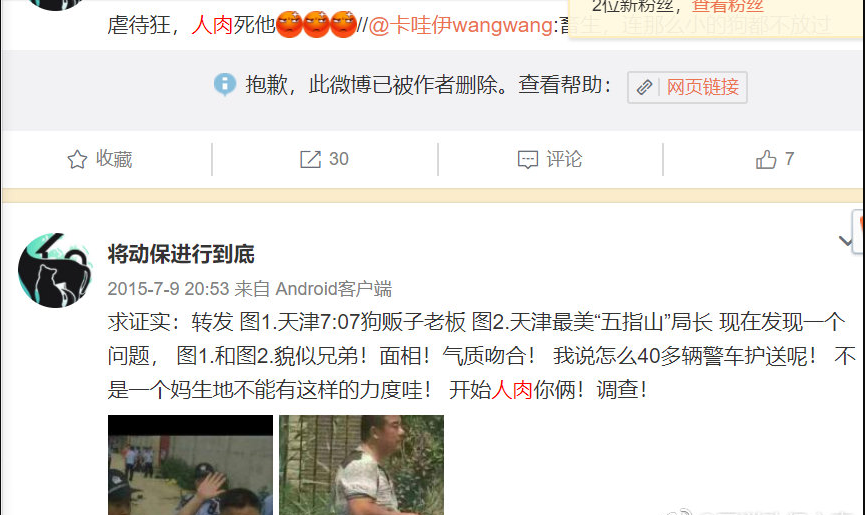Like the post with thumbs-up icon
This screenshot has height=515, width=865.
tap(766, 159)
